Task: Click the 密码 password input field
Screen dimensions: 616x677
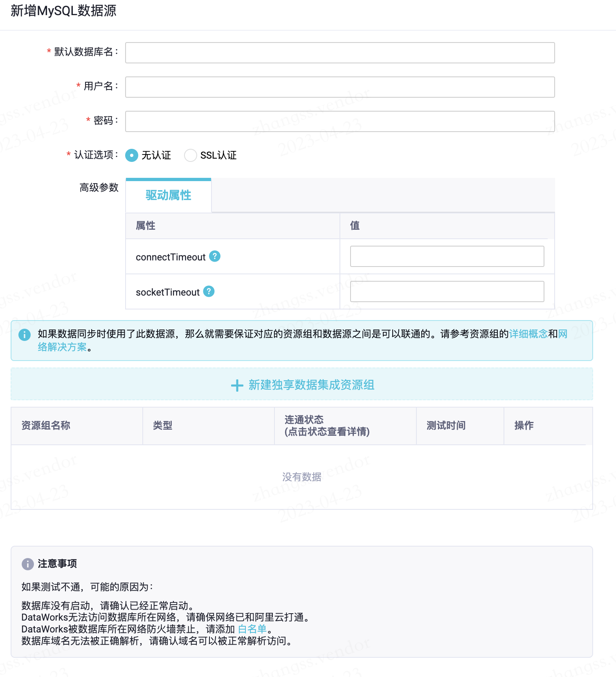Action: point(340,121)
